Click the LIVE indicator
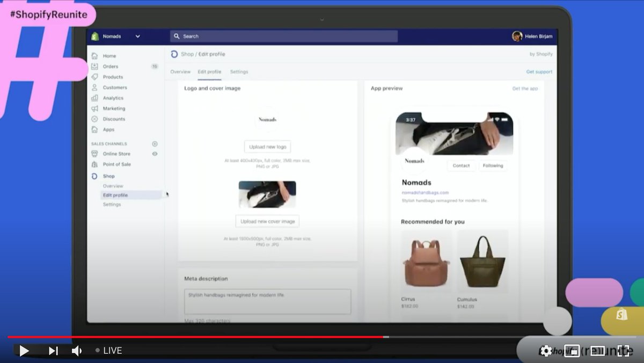This screenshot has height=363, width=644. [108, 351]
